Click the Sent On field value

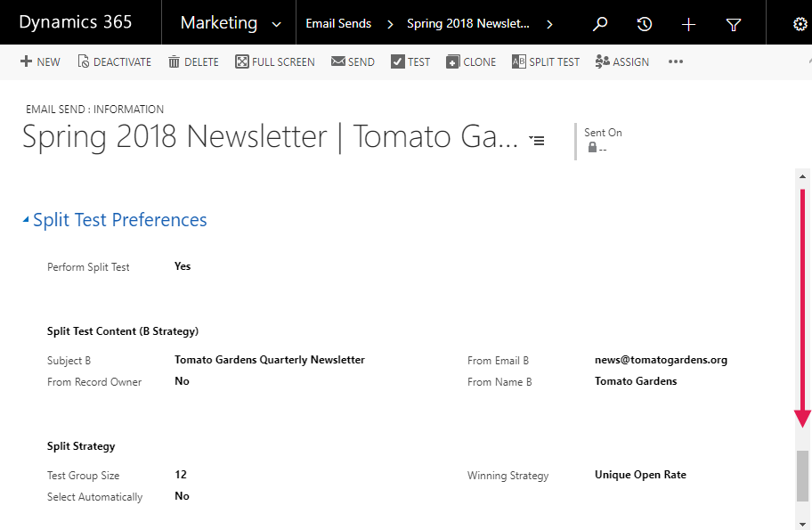pos(603,149)
